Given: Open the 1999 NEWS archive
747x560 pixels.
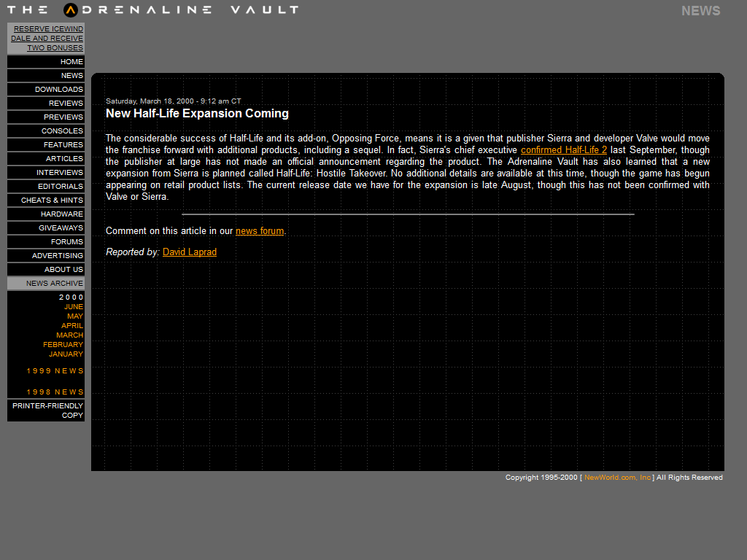Looking at the screenshot, I should pos(55,371).
